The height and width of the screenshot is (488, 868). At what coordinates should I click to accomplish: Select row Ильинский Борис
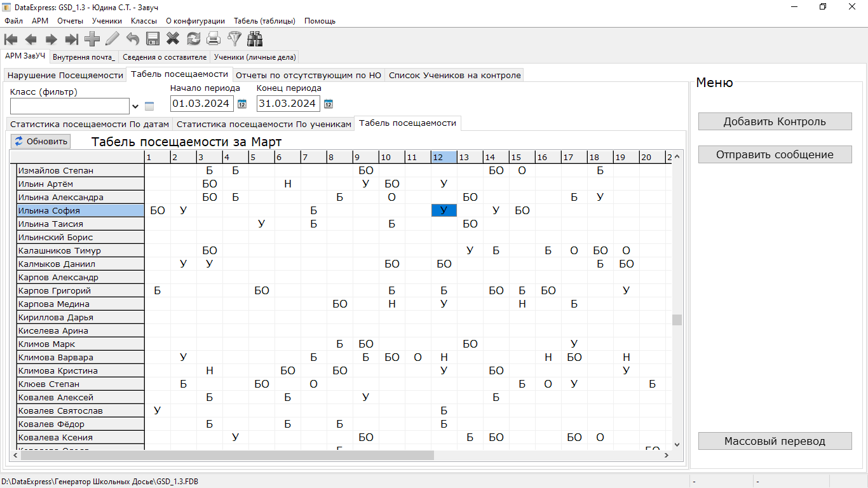pos(81,237)
